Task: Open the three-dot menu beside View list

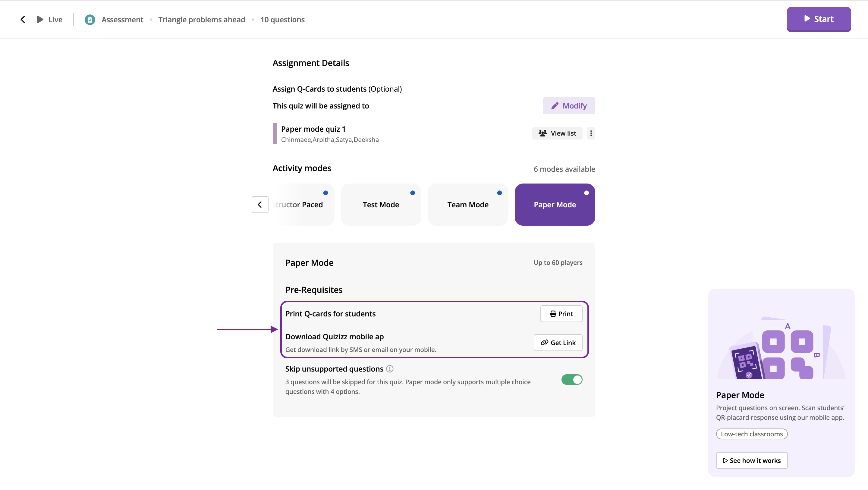Action: [591, 133]
